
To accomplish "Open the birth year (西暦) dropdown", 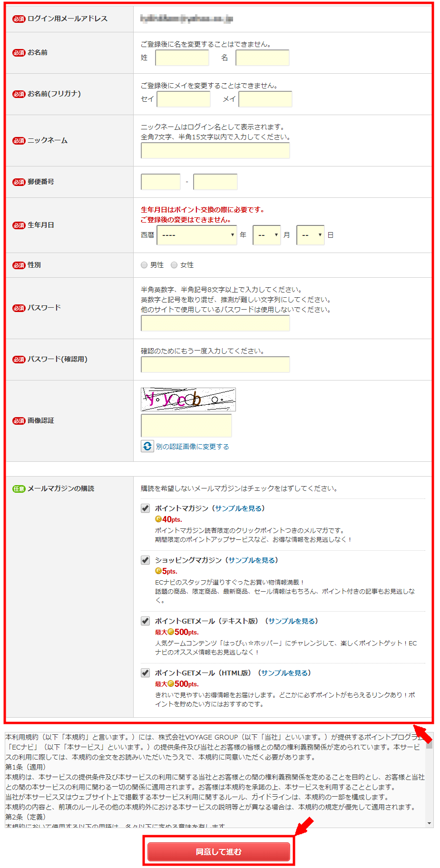I will (197, 235).
